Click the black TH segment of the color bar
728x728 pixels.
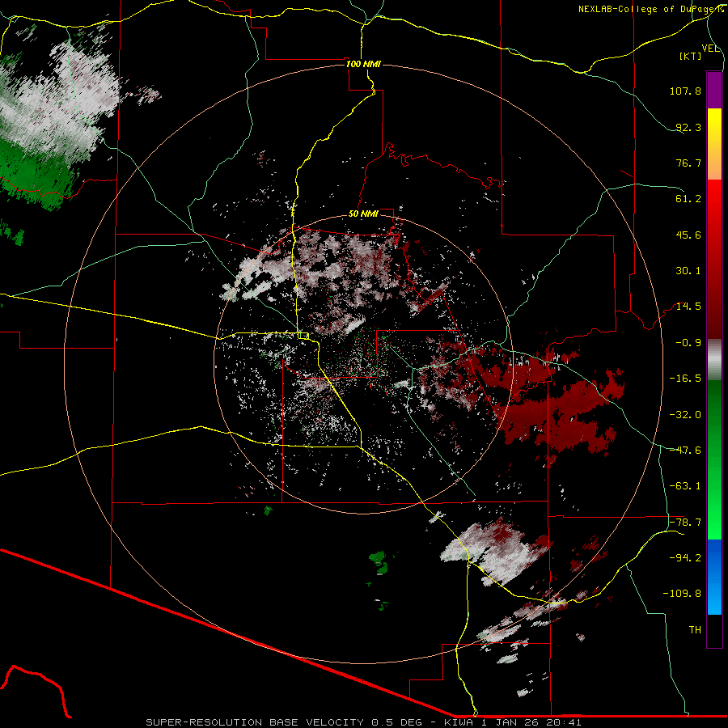click(714, 631)
